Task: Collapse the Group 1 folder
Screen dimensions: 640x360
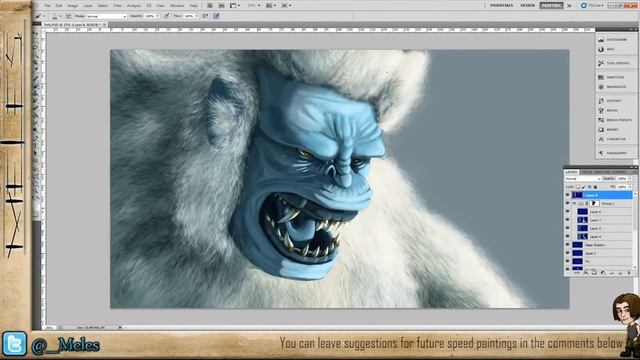Action: coord(575,203)
